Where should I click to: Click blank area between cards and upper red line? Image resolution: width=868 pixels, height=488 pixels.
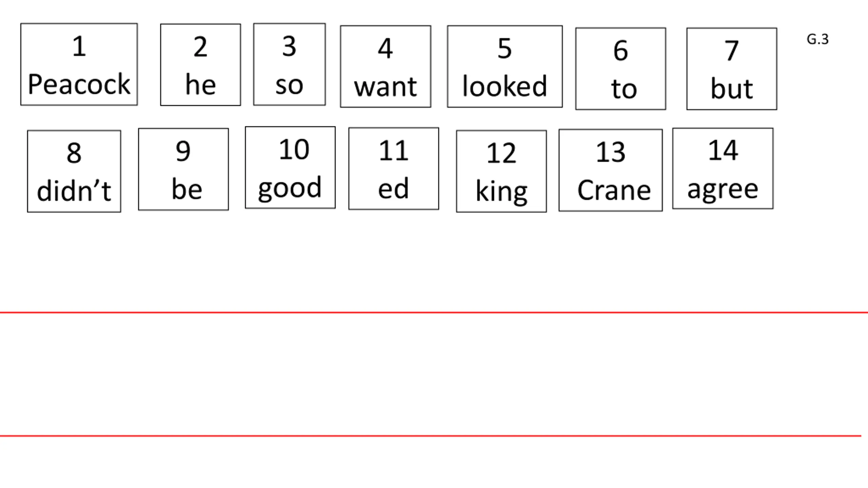[x=434, y=261]
